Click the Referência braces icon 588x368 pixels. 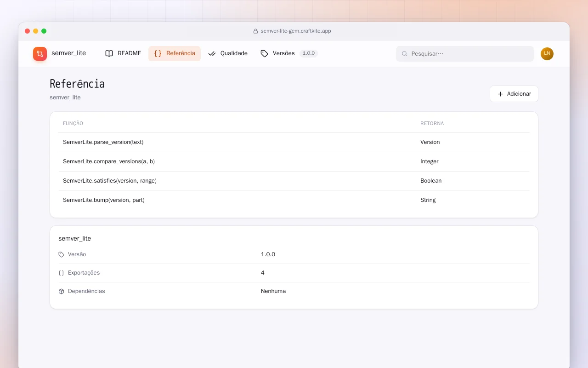(158, 53)
